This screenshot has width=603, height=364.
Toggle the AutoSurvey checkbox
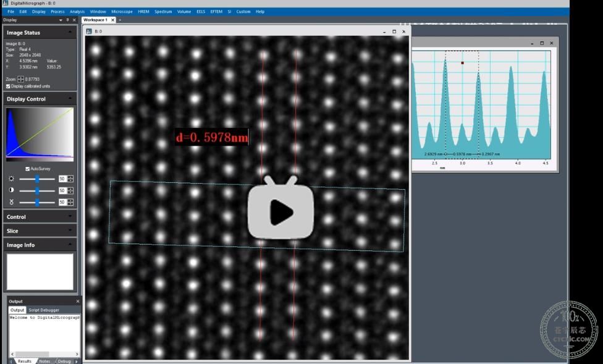(x=27, y=169)
